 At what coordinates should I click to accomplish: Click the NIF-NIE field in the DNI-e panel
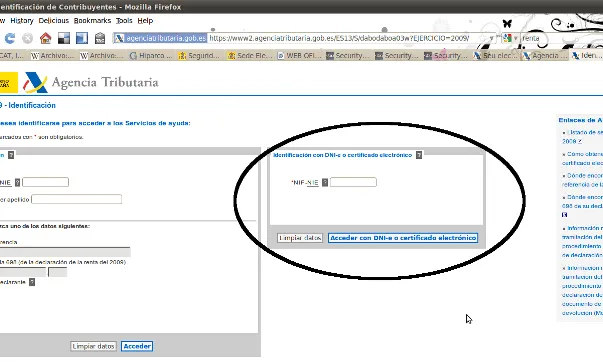[353, 182]
